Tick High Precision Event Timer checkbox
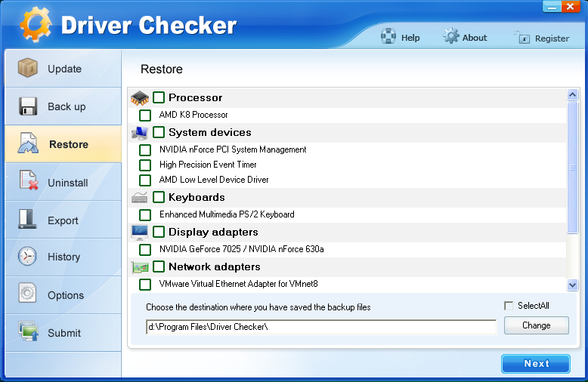The width and height of the screenshot is (588, 382). pos(145,165)
